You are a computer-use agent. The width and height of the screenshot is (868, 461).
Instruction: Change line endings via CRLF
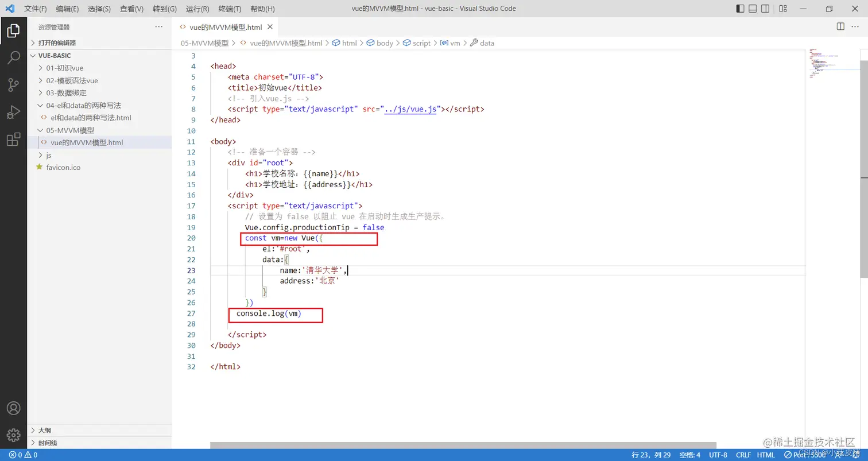[x=743, y=455]
